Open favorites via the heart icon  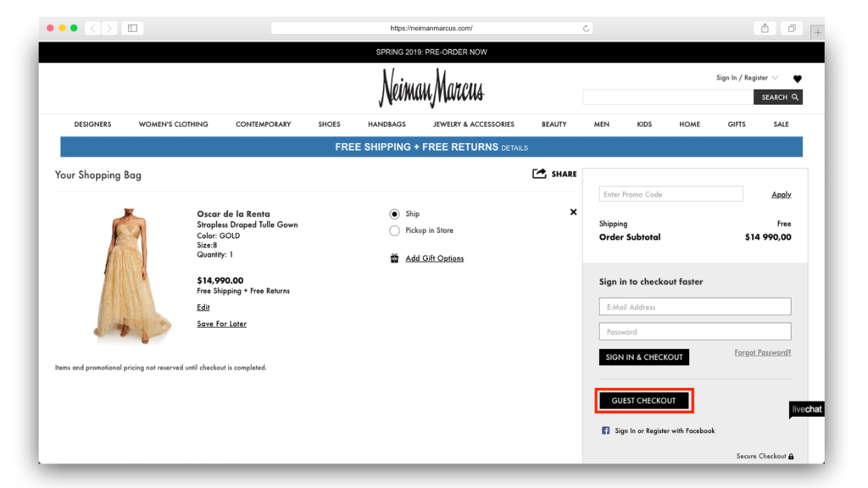coord(797,79)
